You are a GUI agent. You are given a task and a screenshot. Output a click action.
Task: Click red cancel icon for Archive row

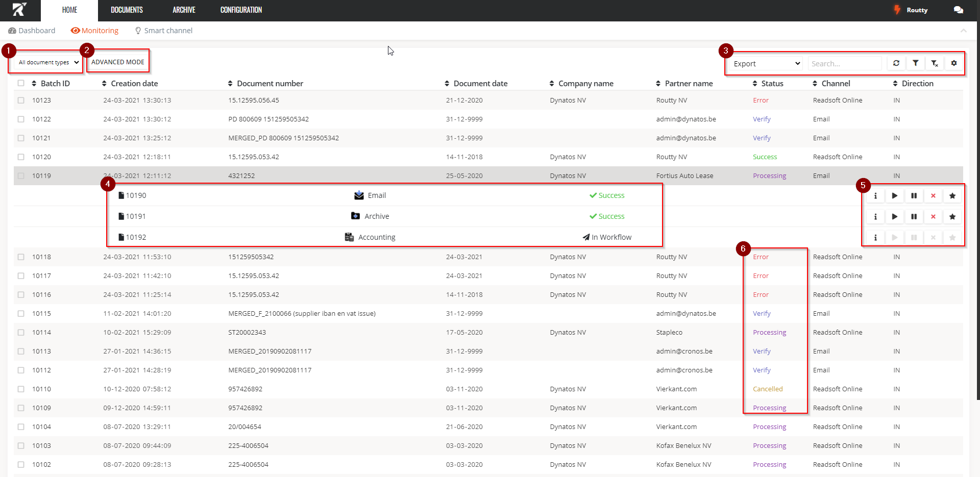pyautogui.click(x=933, y=217)
